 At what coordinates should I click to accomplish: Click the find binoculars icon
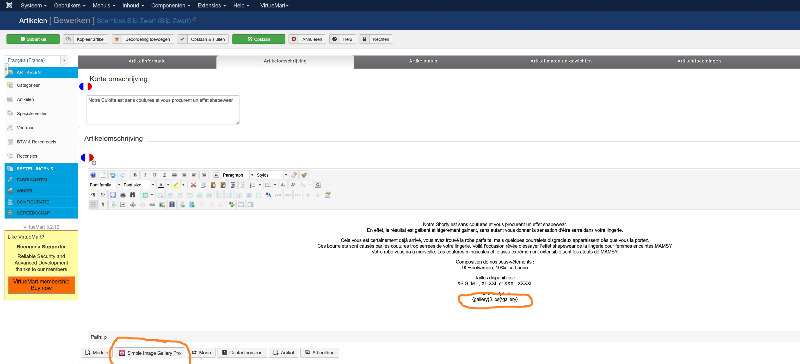[x=133, y=195]
